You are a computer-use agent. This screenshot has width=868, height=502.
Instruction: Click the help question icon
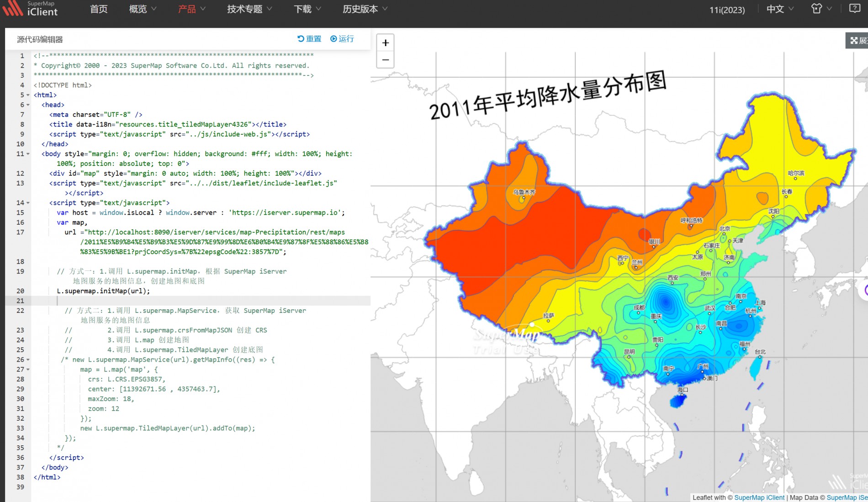point(854,9)
